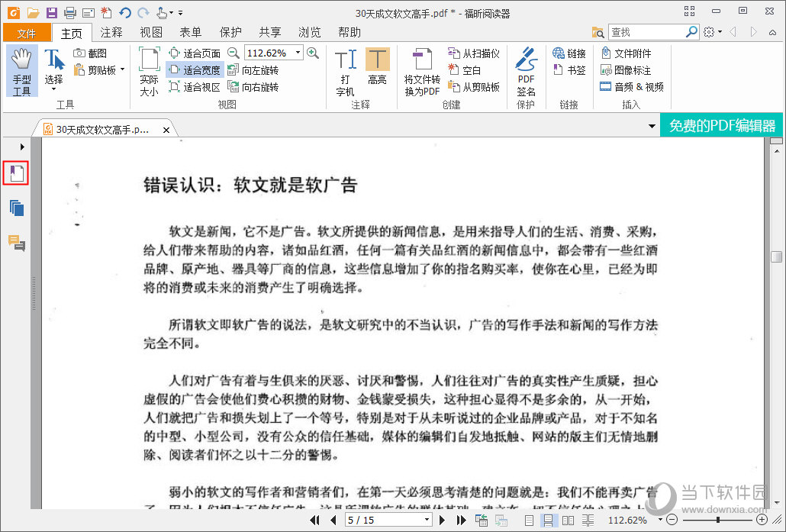Switch to single page view mode
Image resolution: width=786 pixels, height=532 pixels.
(530, 520)
